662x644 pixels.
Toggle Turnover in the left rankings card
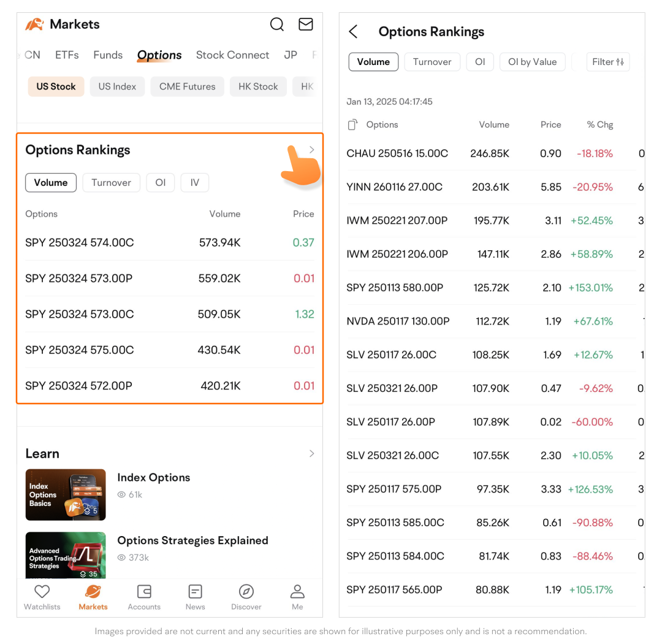click(111, 183)
